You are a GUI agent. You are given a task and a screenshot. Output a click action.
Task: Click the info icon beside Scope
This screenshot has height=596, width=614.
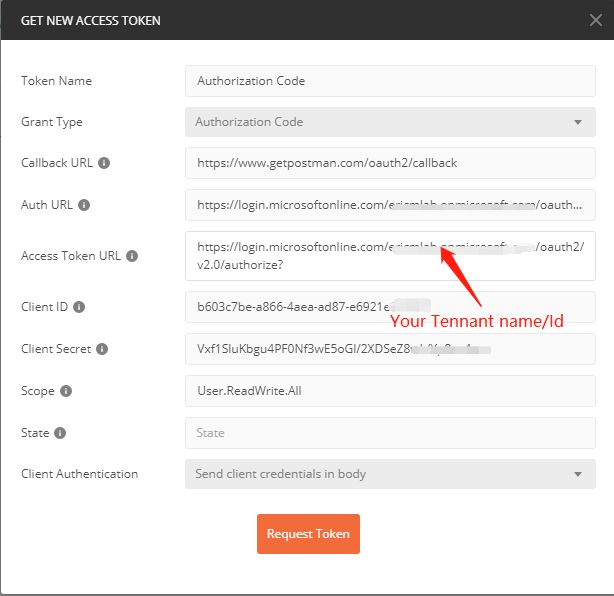coord(66,391)
